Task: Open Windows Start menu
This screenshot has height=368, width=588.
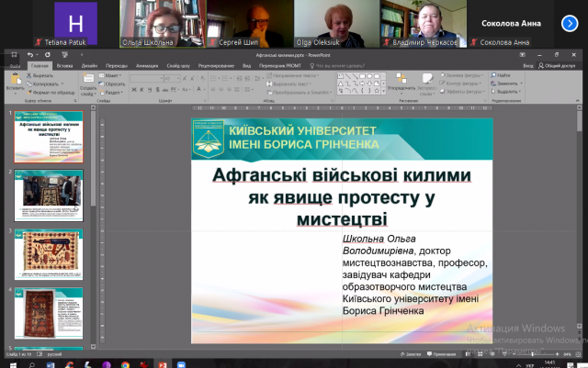Action: coord(7,362)
